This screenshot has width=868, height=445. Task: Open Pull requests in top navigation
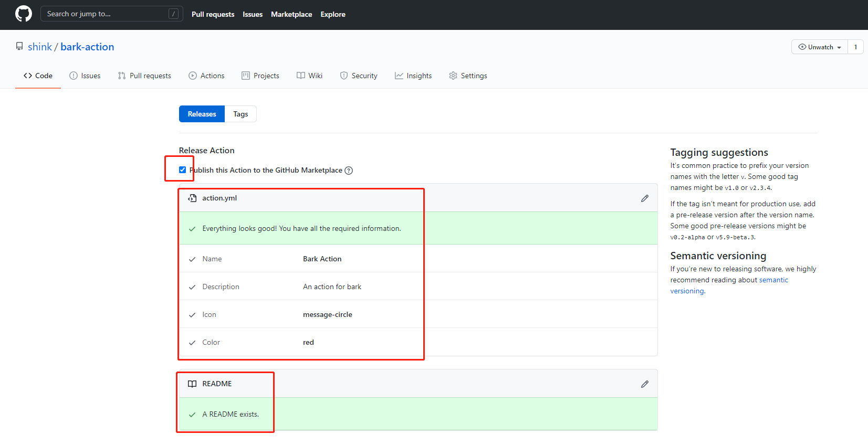pos(213,14)
